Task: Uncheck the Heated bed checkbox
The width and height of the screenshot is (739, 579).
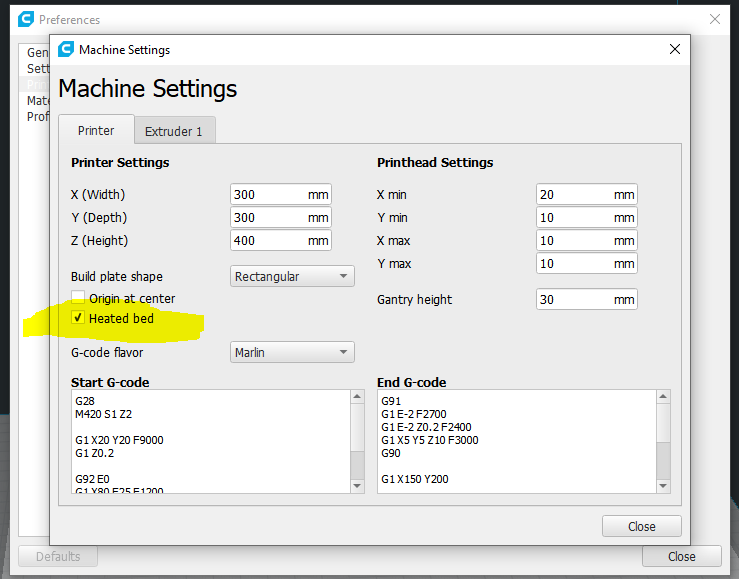Action: (78, 318)
